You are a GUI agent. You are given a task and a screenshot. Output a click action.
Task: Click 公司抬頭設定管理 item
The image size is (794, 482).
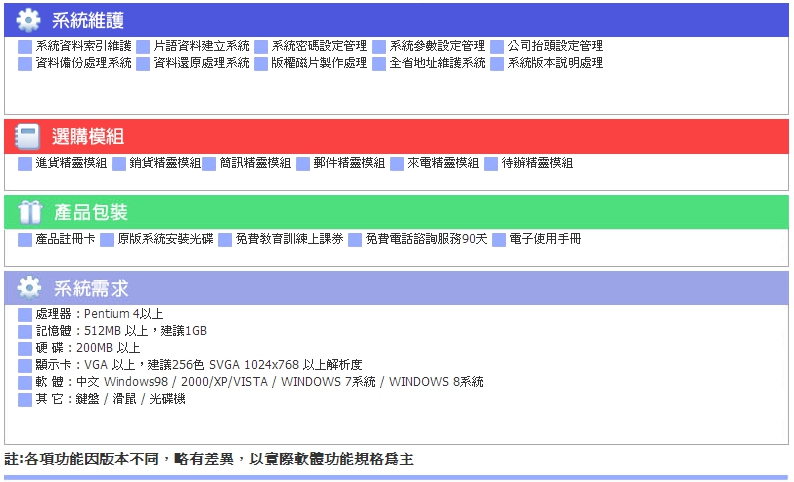click(x=555, y=46)
